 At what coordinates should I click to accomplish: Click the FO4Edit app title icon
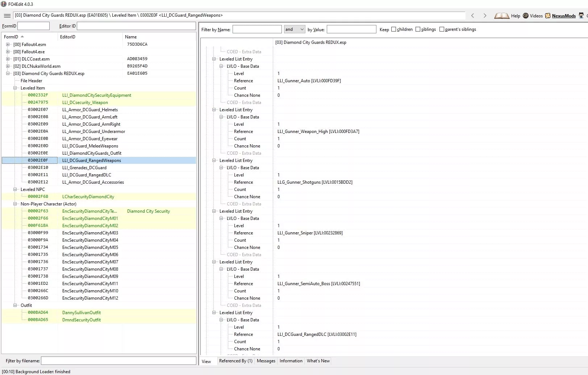4,4
